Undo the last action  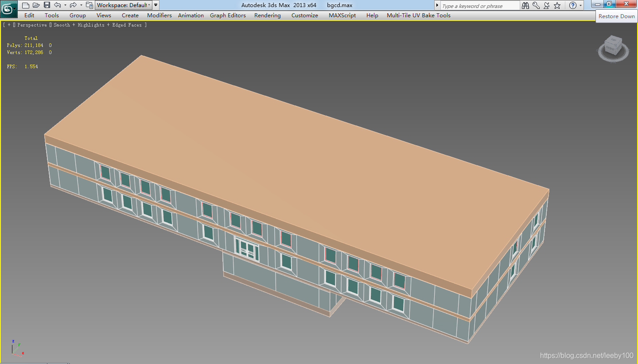pyautogui.click(x=58, y=5)
